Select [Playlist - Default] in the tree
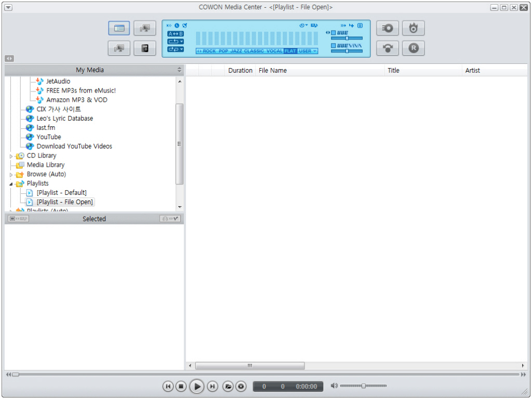Viewport: 532px width, 399px height. point(61,193)
